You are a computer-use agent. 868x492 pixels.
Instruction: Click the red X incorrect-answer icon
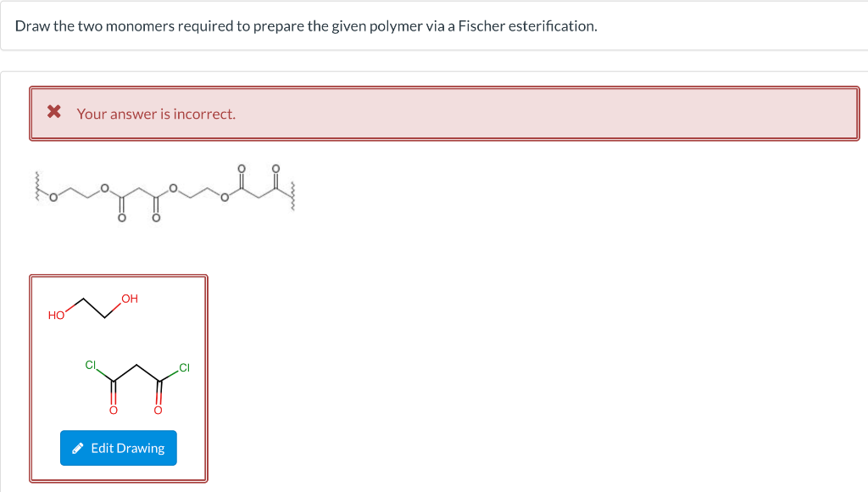(x=54, y=113)
